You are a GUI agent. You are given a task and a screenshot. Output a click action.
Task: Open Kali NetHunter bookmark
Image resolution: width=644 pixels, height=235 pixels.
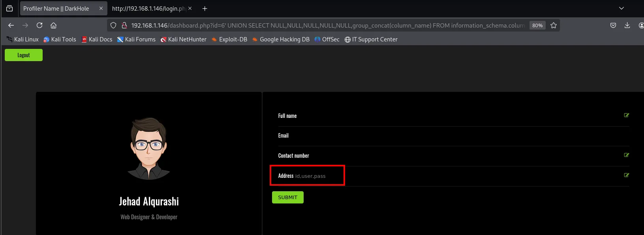click(184, 39)
